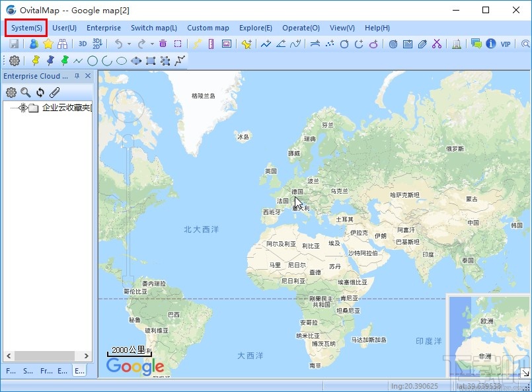The height and width of the screenshot is (392, 532).
Task: Select the add polyline track tool
Action: (x=266, y=44)
